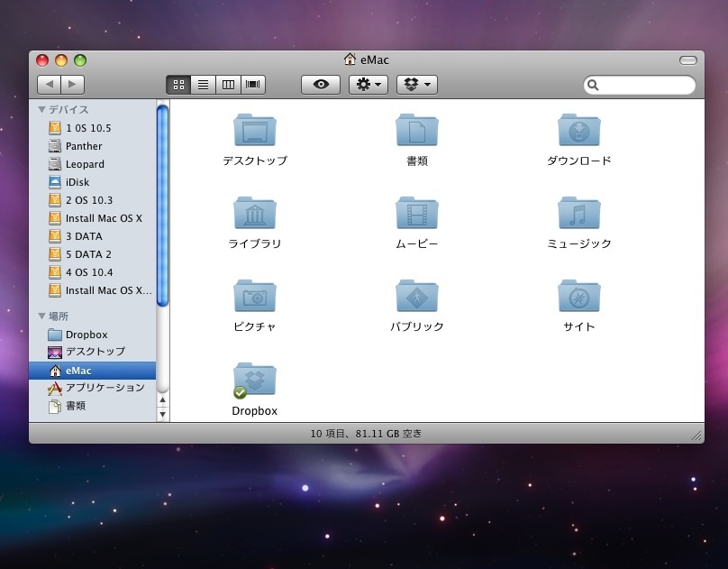Switch to icon view
Screen dimensions: 728x569
pos(178,85)
